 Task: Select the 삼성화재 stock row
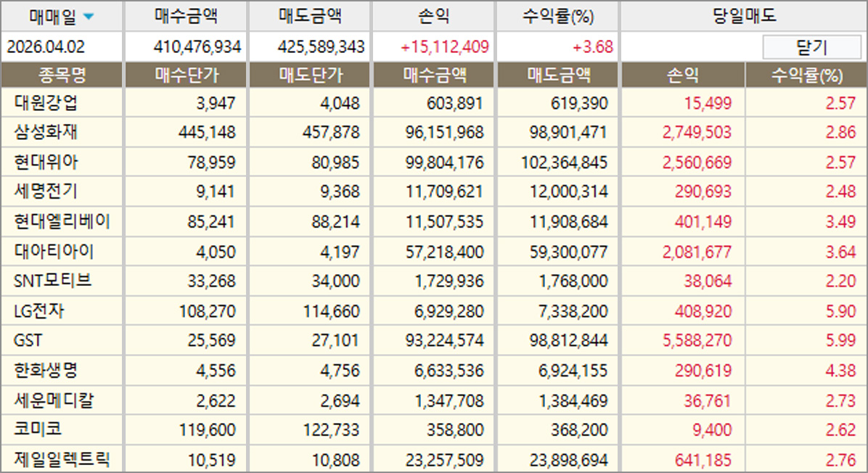tap(46, 133)
